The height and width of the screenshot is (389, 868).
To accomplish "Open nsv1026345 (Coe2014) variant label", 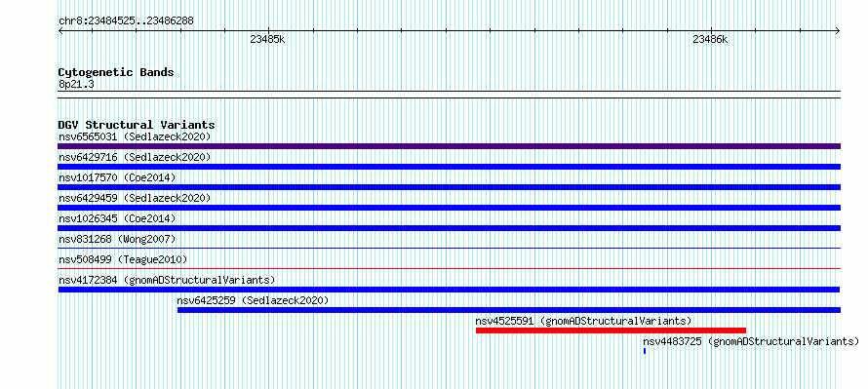I will tap(117, 218).
